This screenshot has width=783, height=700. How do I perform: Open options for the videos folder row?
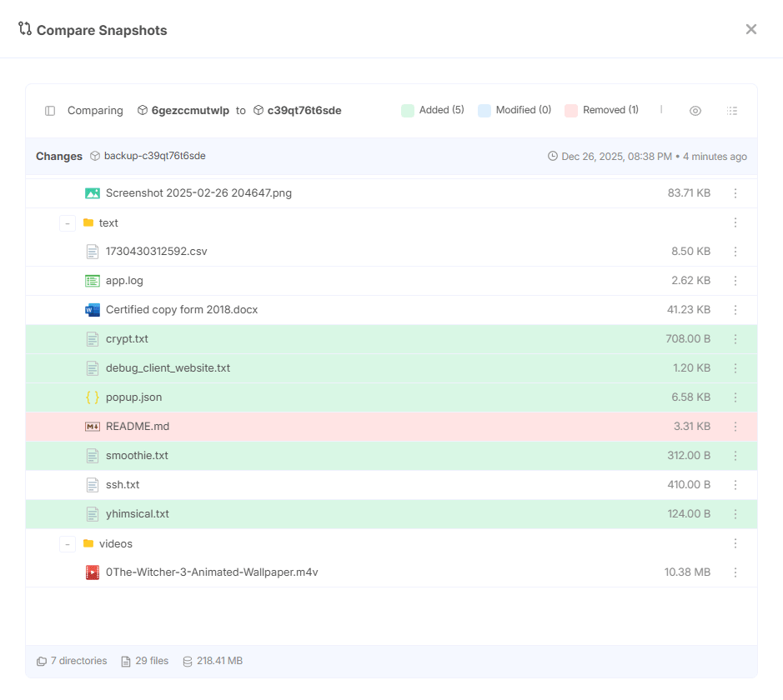tap(735, 543)
